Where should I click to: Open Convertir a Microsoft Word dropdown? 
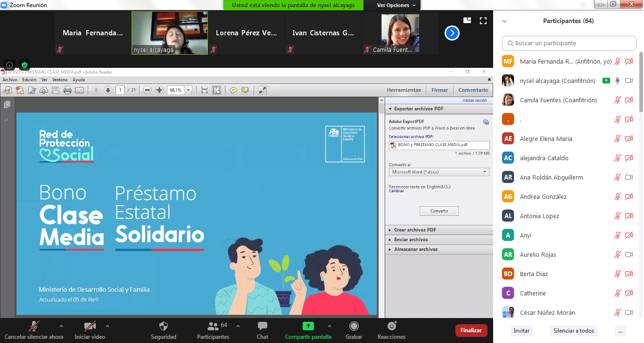pos(439,172)
